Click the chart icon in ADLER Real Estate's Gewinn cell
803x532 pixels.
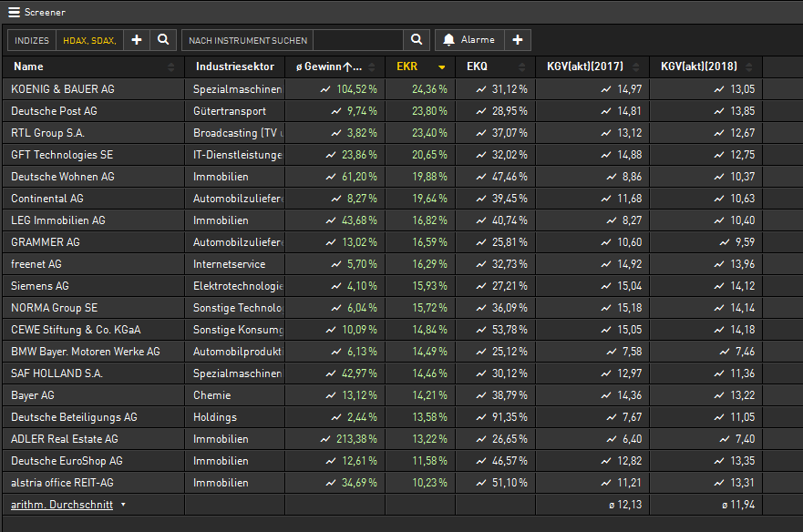(x=324, y=439)
